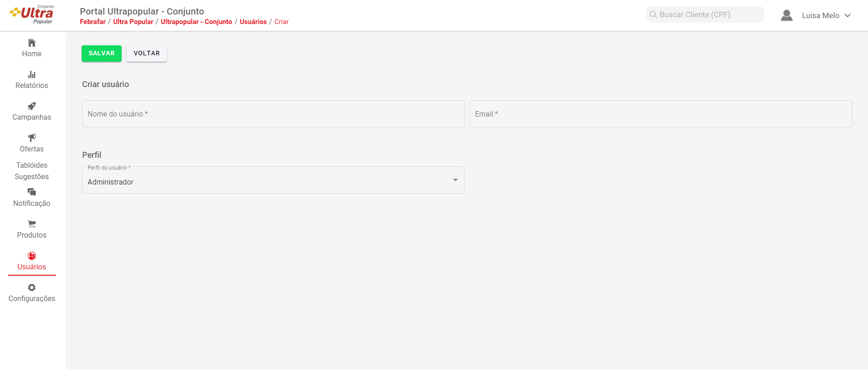Screen dimensions: 868x370
Task: Focus the Nome do usuário field
Action: pyautogui.click(x=273, y=114)
